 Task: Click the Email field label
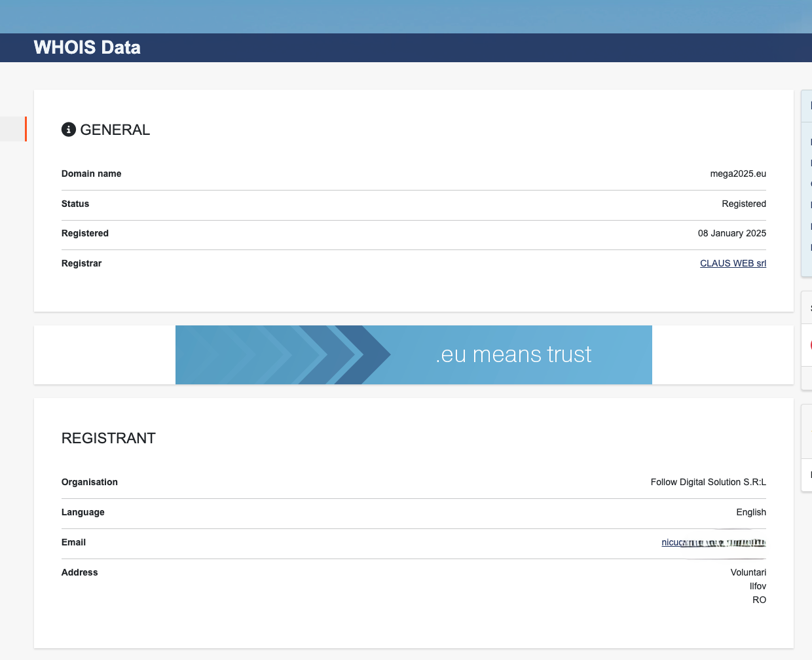coord(73,542)
